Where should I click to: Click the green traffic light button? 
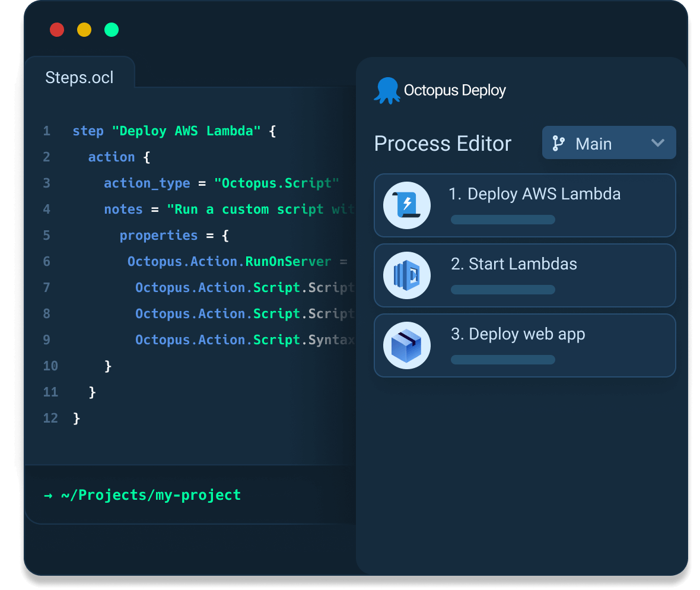click(x=112, y=29)
